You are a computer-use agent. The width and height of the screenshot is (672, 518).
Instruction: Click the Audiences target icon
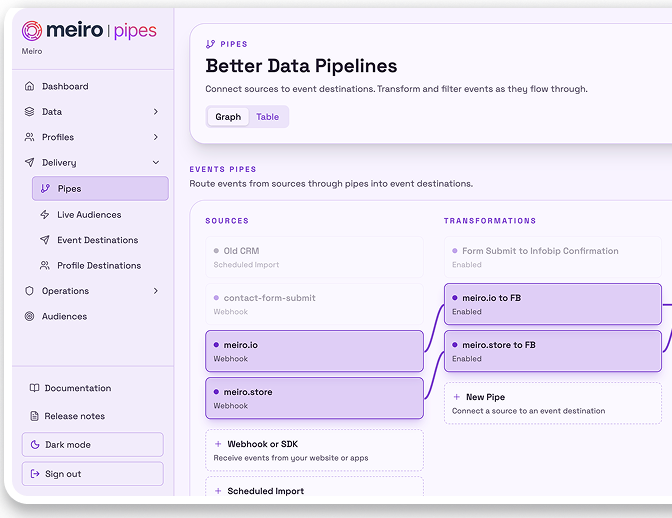(x=29, y=316)
